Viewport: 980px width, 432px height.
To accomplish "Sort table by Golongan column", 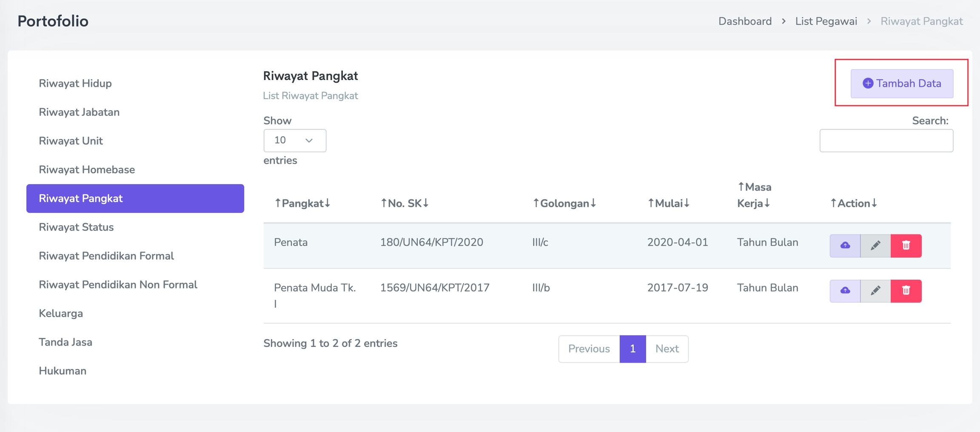I will pos(564,203).
